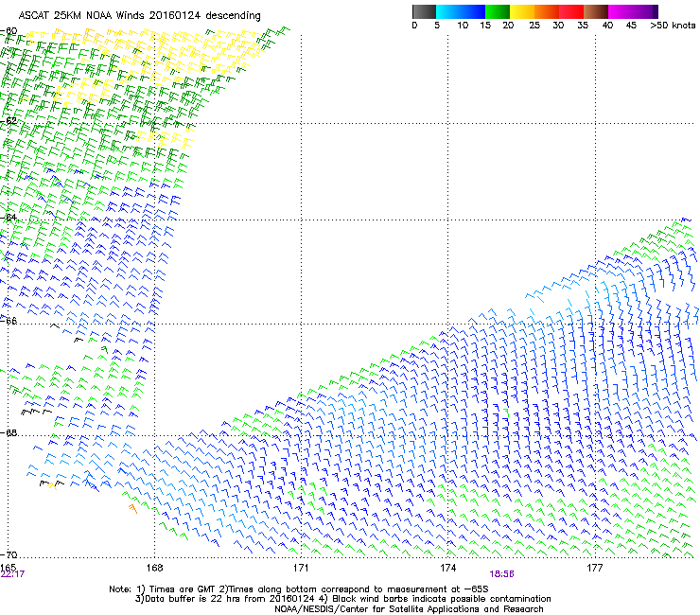Viewport: 700px width, 615px height.
Task: Click the '-64' latitude label
Action: tap(9, 217)
